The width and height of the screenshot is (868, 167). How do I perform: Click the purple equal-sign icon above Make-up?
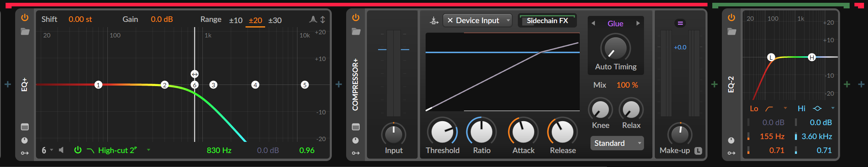[680, 23]
